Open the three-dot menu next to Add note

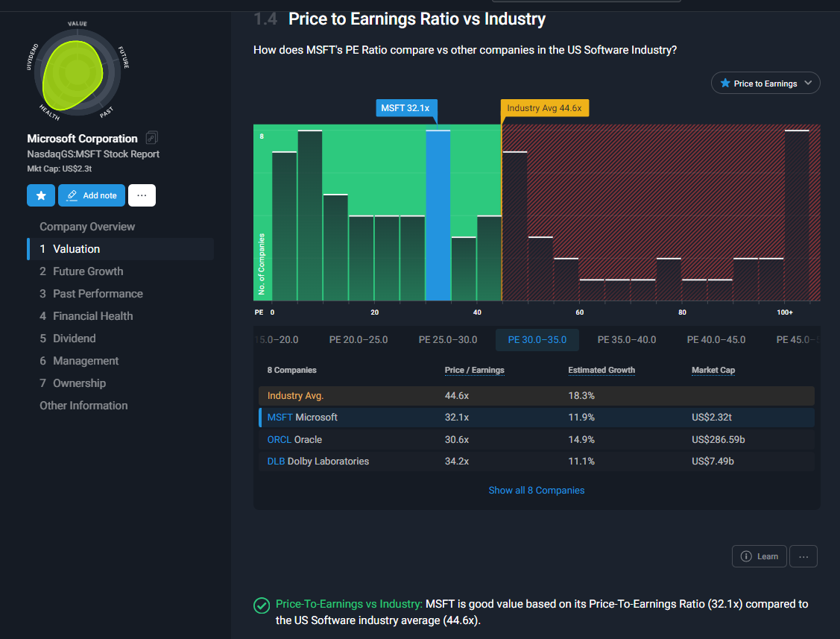pos(142,195)
